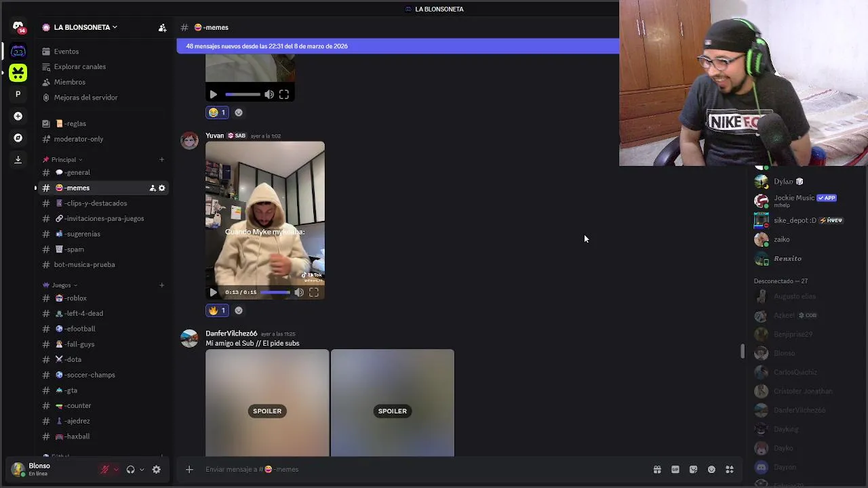Collapse the Juegos category

pos(60,285)
